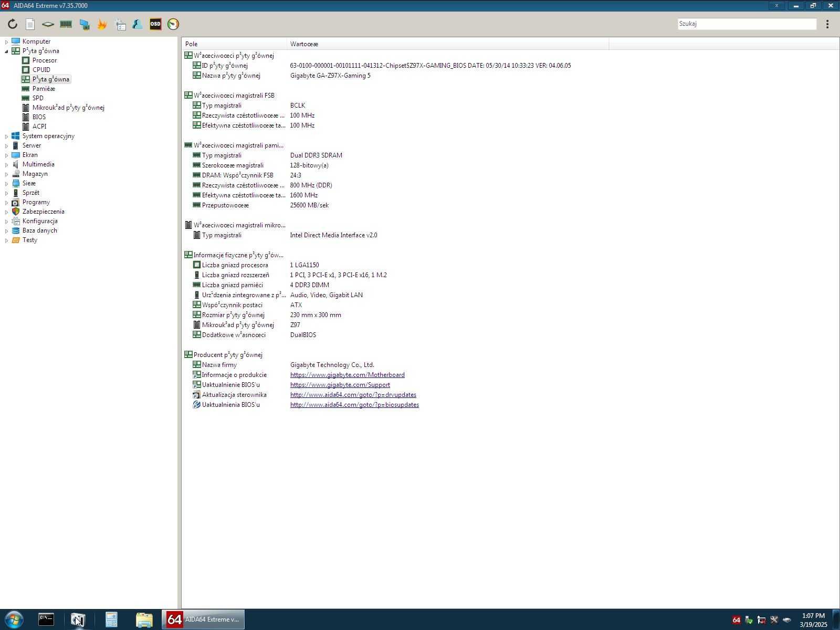Open the Calculator taskbar icon

111,620
